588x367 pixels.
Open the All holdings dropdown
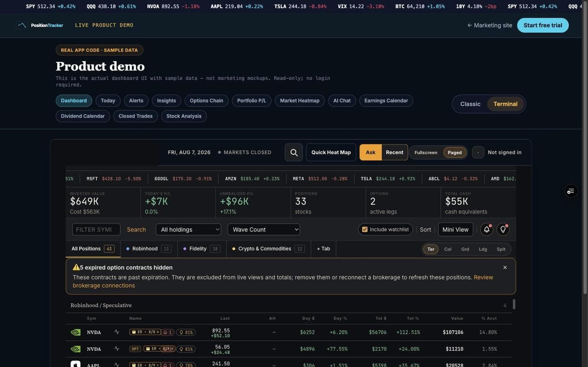pyautogui.click(x=188, y=229)
